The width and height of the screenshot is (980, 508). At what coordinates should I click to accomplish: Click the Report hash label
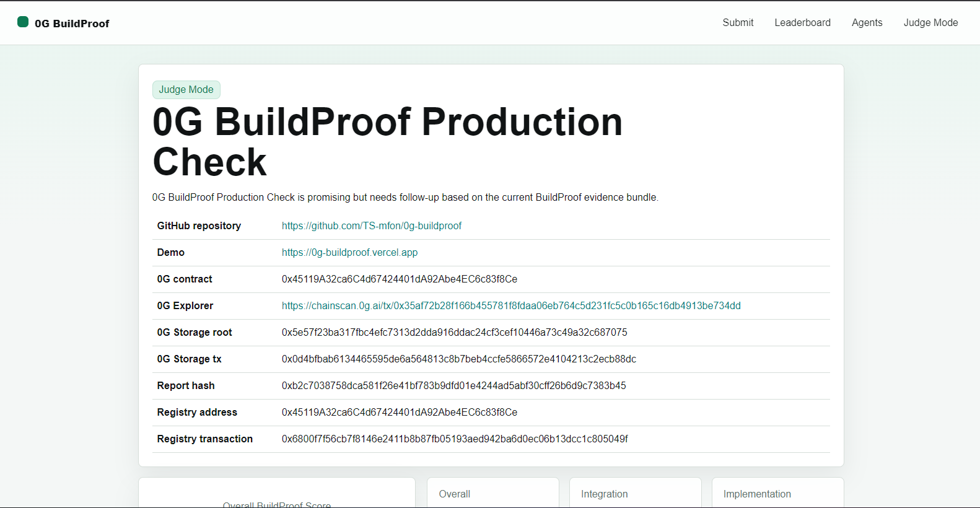pyautogui.click(x=186, y=385)
